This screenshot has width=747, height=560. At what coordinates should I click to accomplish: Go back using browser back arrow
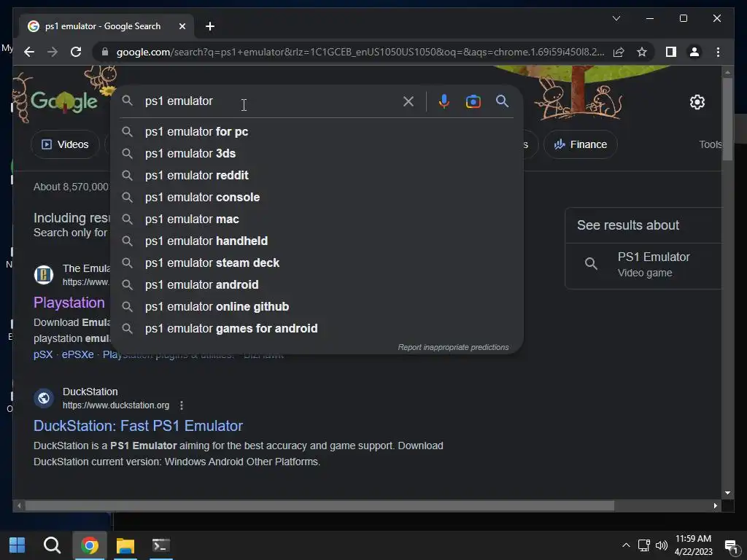29,52
